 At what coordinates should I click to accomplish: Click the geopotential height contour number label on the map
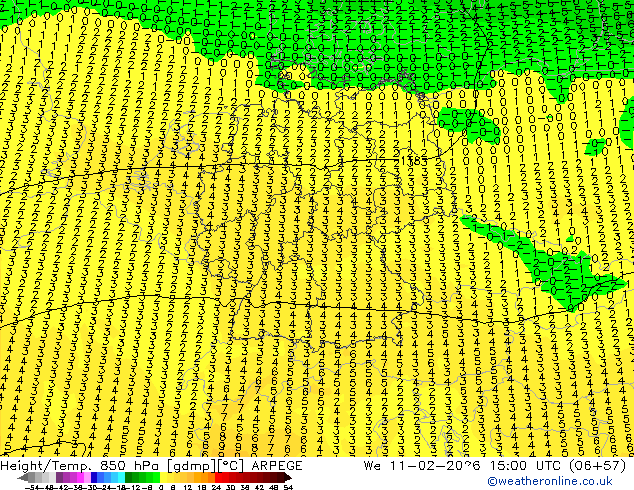(414, 162)
